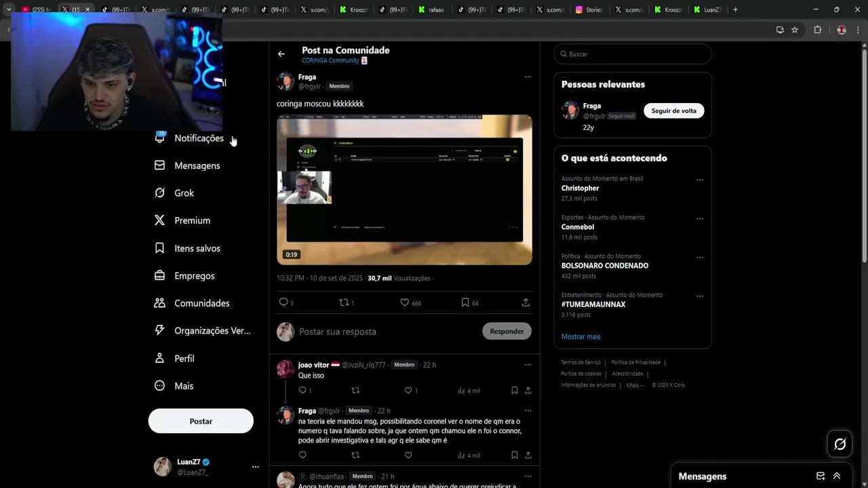Open Chrome extensions puzzle icon

(817, 30)
